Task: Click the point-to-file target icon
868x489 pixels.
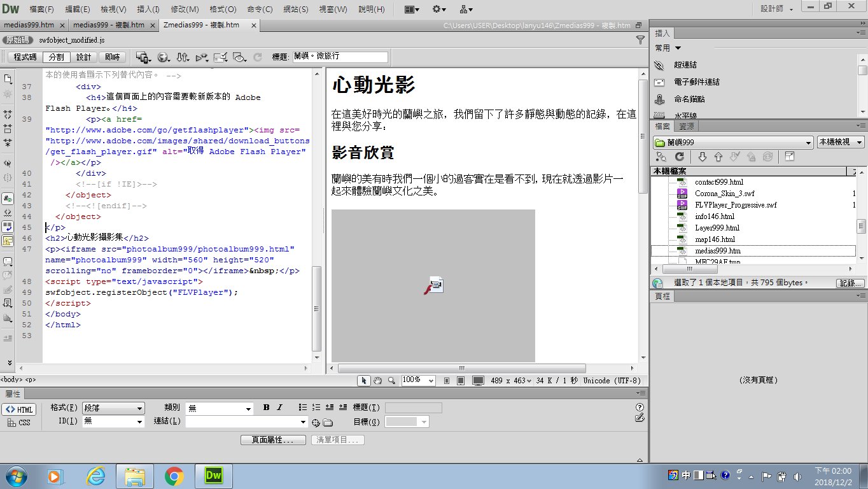Action: [316, 422]
